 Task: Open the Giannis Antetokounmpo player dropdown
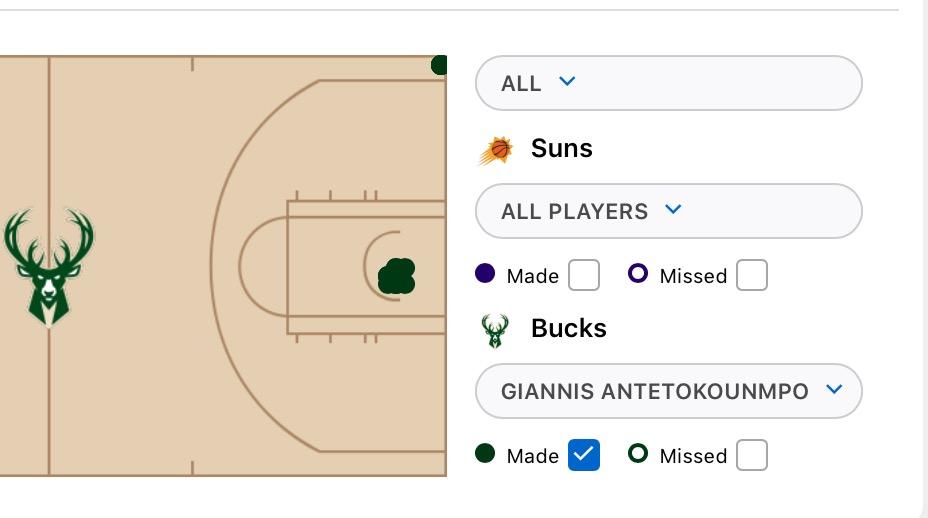(x=667, y=391)
